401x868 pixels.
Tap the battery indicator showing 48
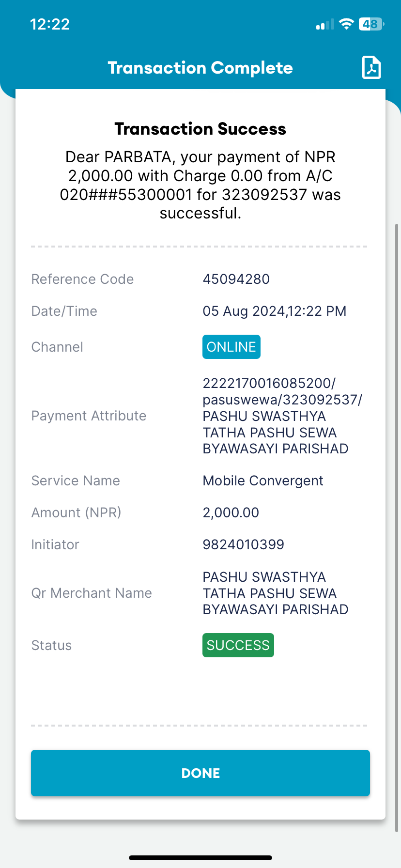(371, 24)
